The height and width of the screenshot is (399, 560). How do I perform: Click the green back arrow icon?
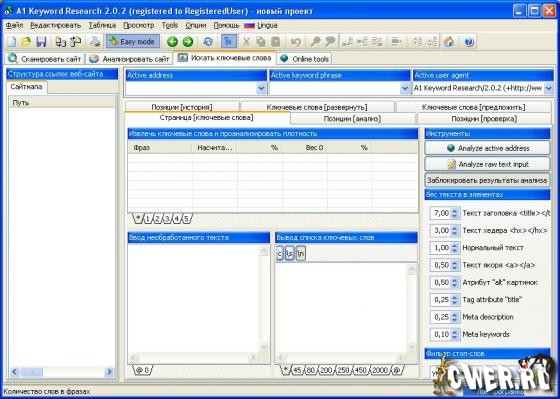coord(172,42)
